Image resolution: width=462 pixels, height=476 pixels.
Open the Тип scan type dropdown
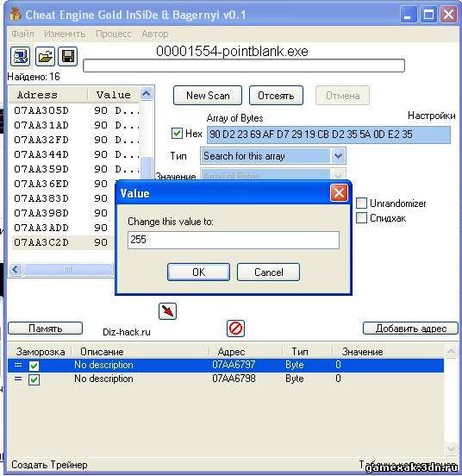pyautogui.click(x=338, y=156)
